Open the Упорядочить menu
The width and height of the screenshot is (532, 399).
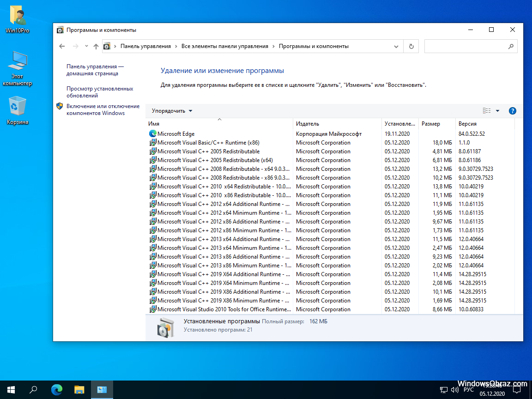(172, 111)
